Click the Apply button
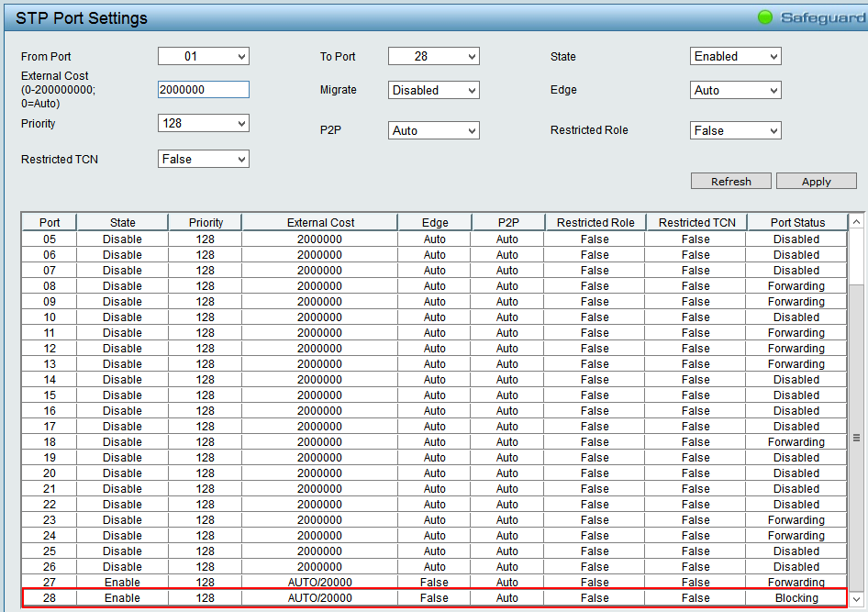 (x=816, y=182)
